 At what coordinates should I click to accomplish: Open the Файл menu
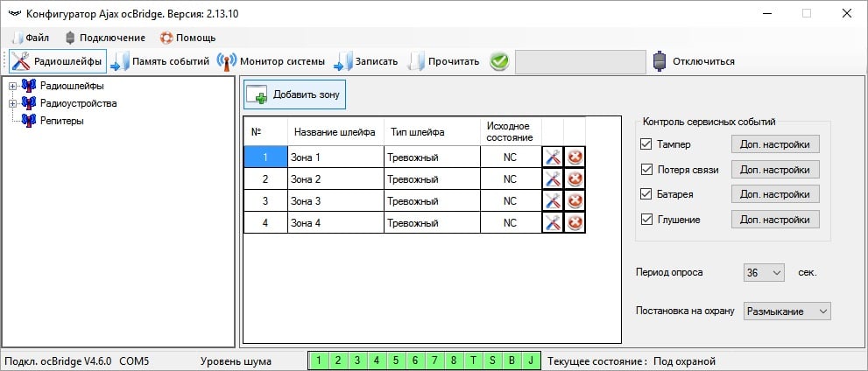[31, 38]
